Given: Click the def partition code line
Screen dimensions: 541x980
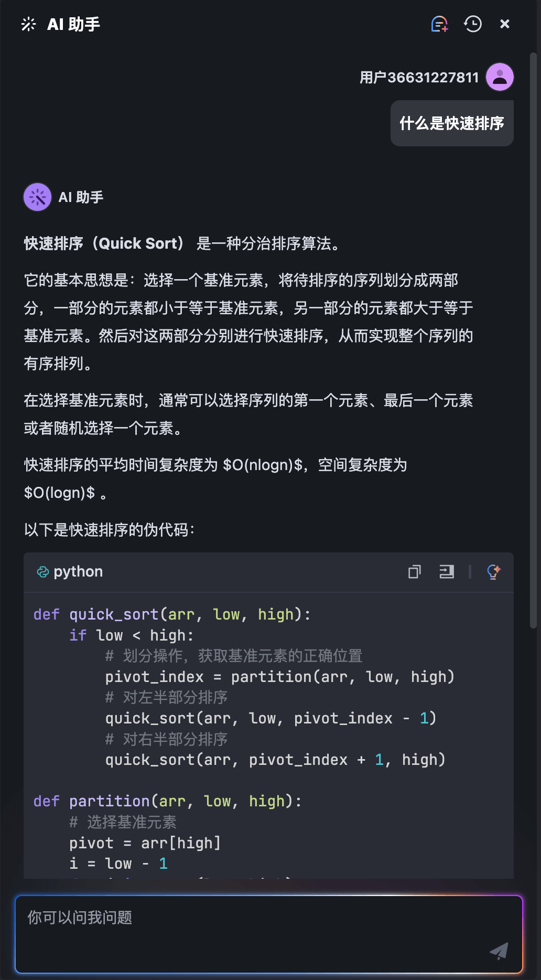Looking at the screenshot, I should coord(167,801).
